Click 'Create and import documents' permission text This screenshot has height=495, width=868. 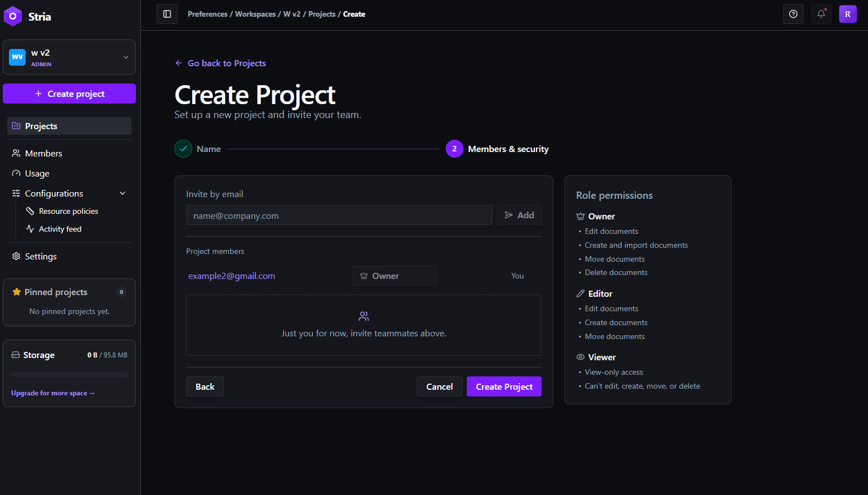tap(636, 245)
